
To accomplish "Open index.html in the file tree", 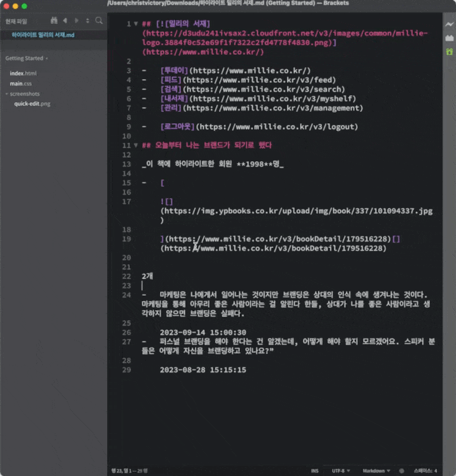I will pyautogui.click(x=23, y=73).
